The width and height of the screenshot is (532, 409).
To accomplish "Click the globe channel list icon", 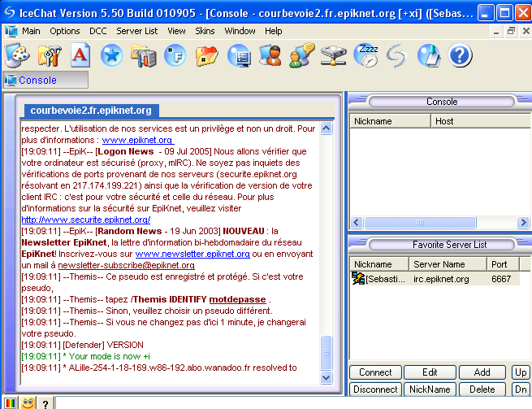I will click(x=239, y=55).
